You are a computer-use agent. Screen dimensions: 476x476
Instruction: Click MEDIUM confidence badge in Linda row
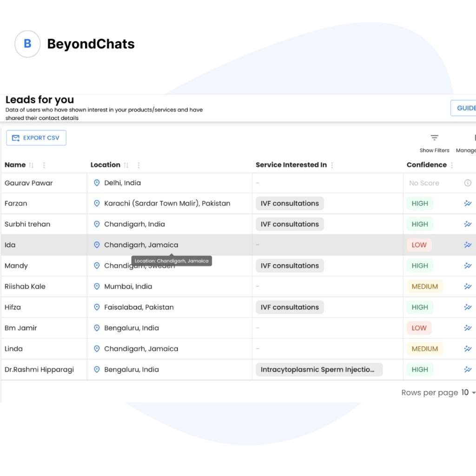coord(425,349)
